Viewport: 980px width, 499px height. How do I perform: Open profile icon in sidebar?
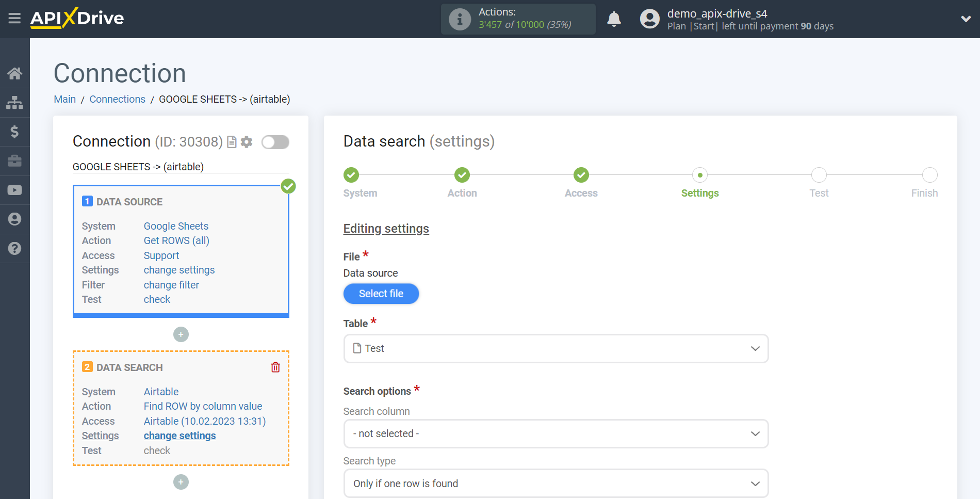(14, 219)
